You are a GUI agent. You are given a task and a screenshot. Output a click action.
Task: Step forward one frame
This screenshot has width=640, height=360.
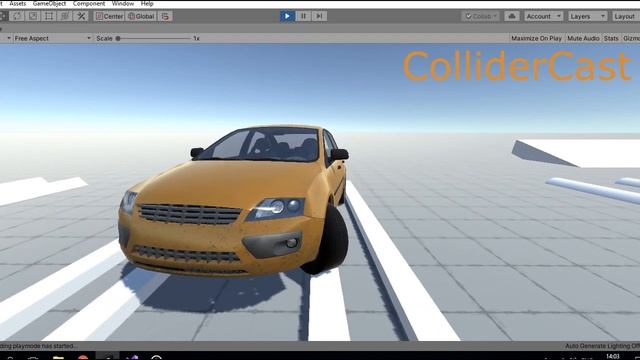[x=319, y=16]
